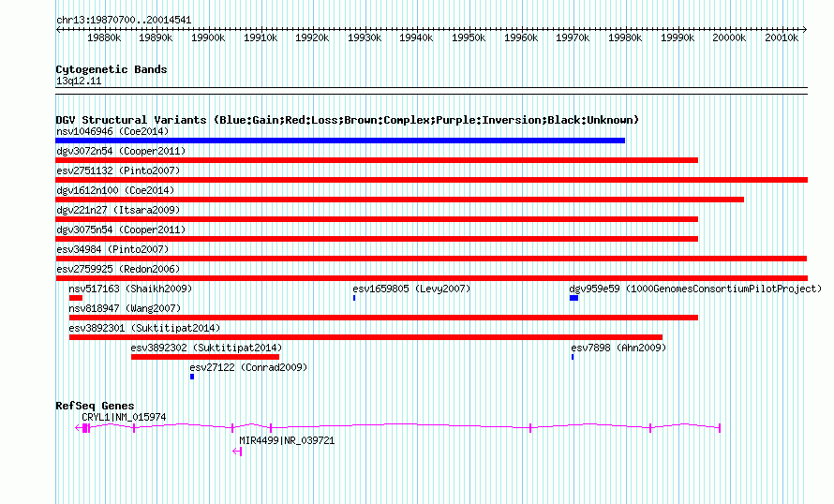Click the 19950k position on the ruler
Screen dimensions: 834x504
(x=469, y=37)
